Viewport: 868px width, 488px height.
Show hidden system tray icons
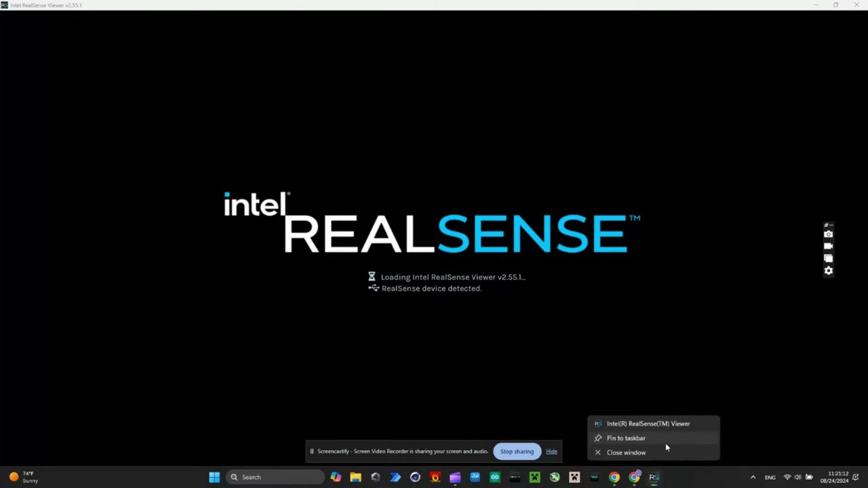pos(753,477)
